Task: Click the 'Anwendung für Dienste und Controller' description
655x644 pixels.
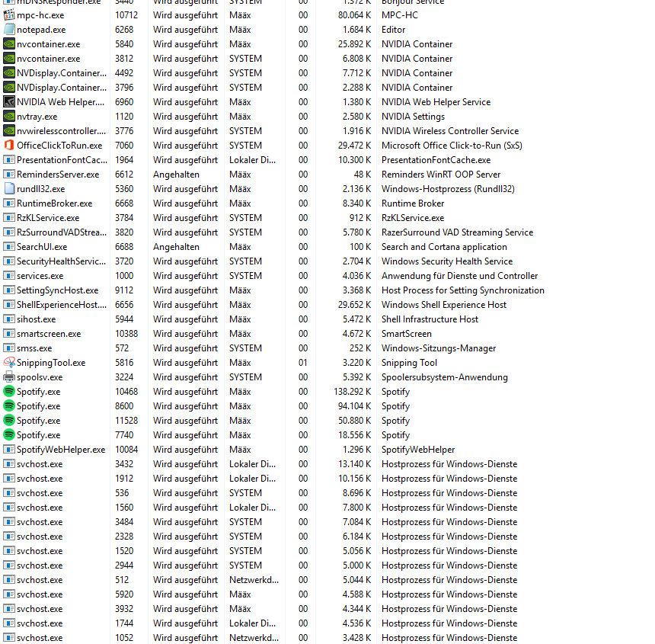Action: (x=459, y=276)
